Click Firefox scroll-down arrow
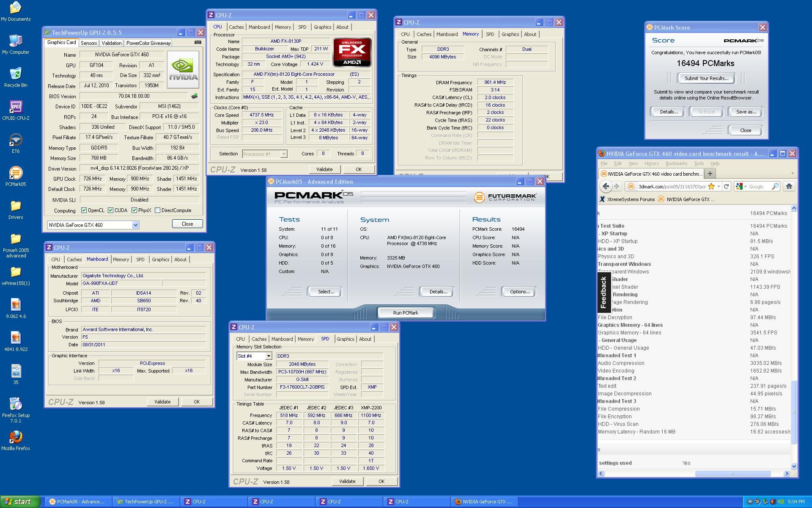This screenshot has width=812, height=508. click(794, 466)
